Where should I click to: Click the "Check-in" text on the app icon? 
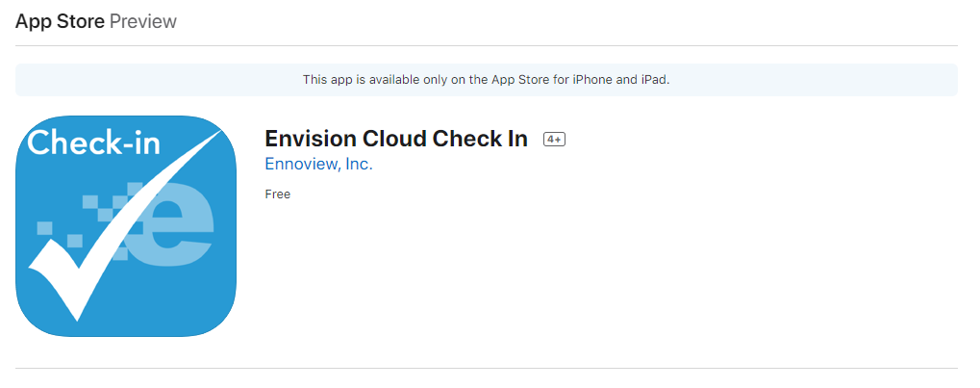(93, 142)
